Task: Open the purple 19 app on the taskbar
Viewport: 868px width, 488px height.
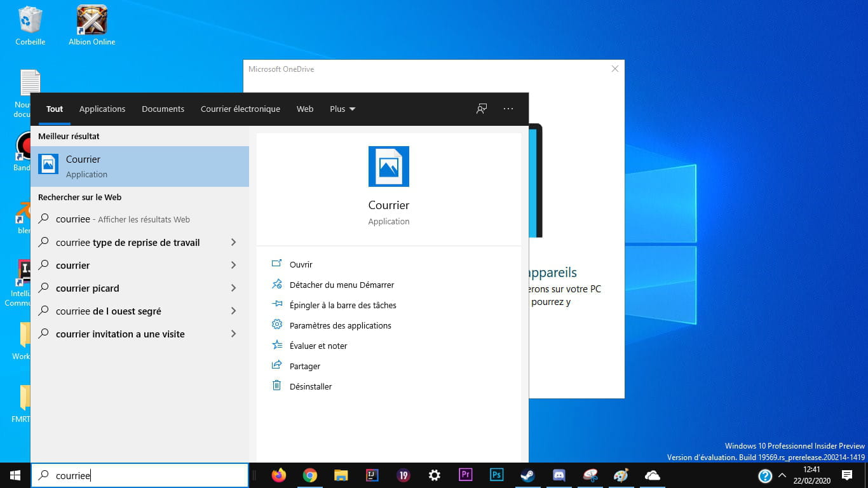Action: pos(403,475)
